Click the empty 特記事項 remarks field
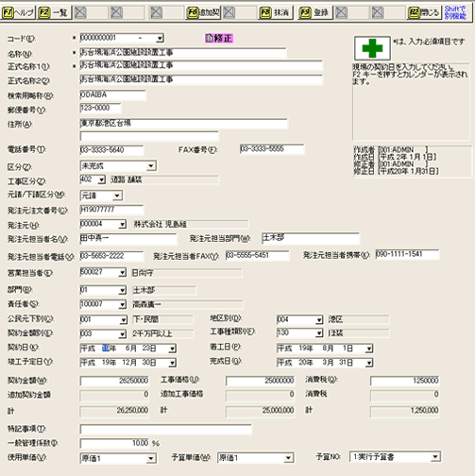Viewport: 475px width, 476px height. tap(166, 429)
